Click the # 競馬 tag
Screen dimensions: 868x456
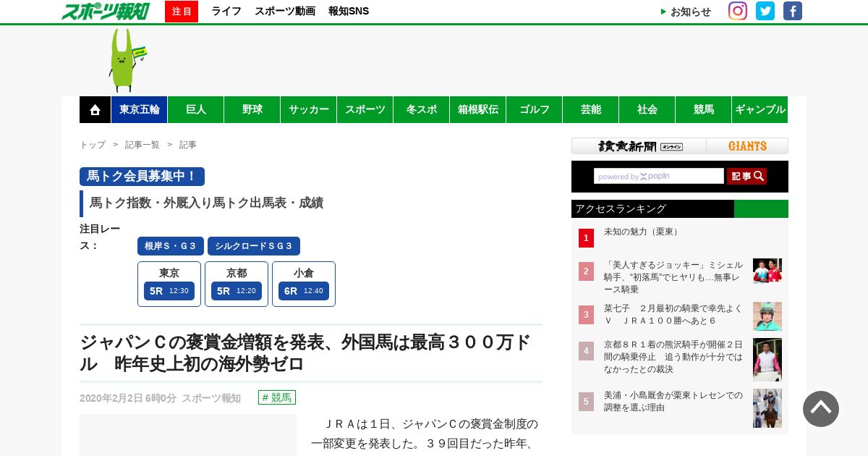pos(277,397)
